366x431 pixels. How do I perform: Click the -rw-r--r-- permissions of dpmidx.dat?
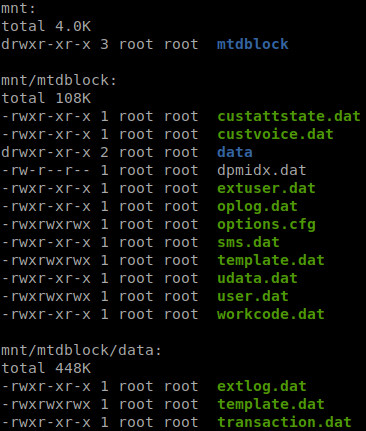[x=46, y=170]
